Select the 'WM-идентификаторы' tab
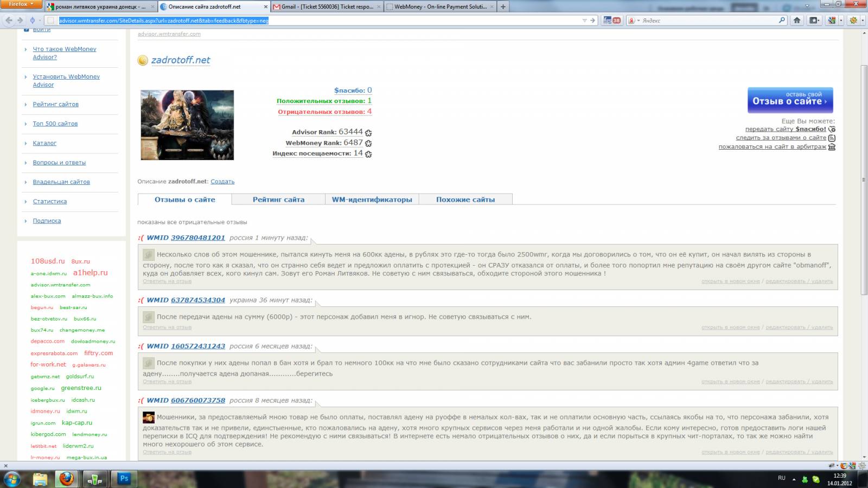Screen dimensions: 868x488 (x=372, y=200)
